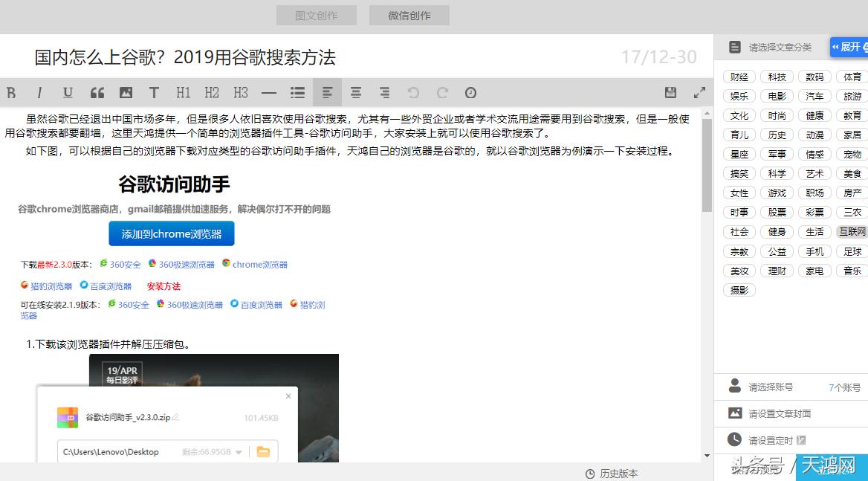
Task: Click the save draft icon
Action: pos(670,91)
